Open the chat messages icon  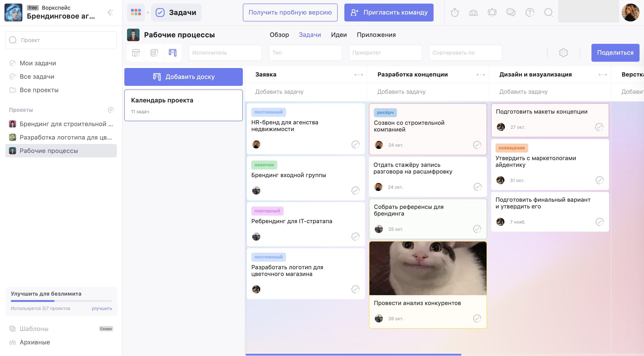(511, 12)
